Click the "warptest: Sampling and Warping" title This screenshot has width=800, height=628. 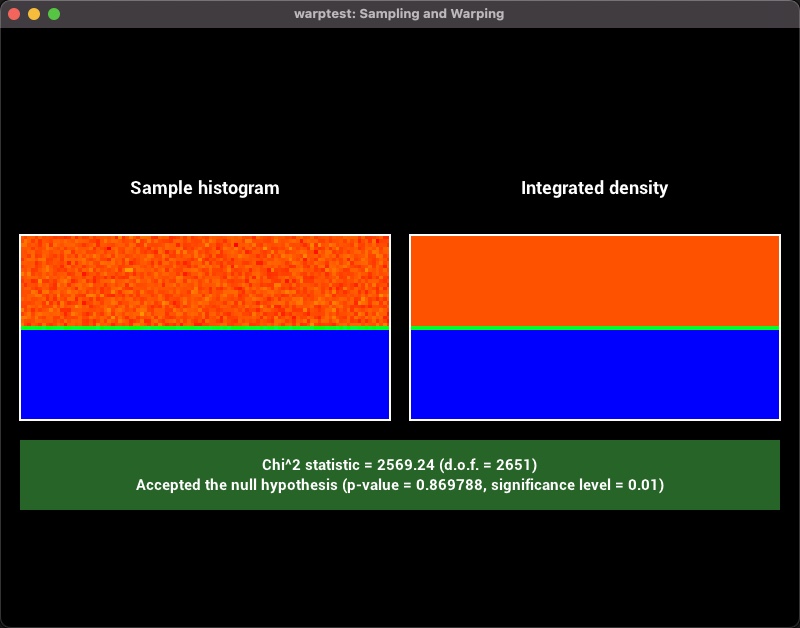coord(399,14)
